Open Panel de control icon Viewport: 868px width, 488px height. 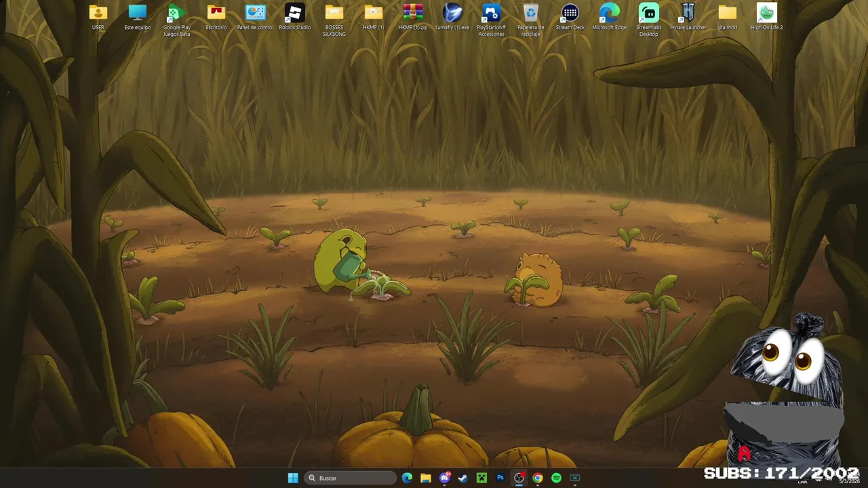point(255,18)
